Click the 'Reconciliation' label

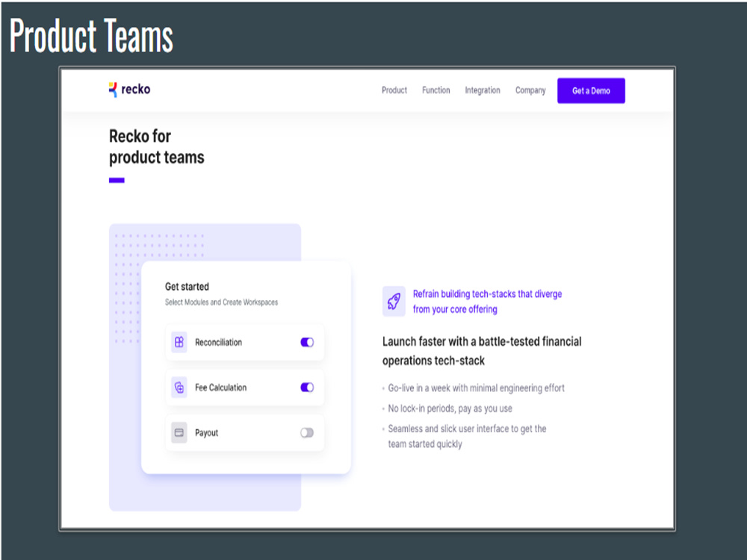pyautogui.click(x=218, y=343)
